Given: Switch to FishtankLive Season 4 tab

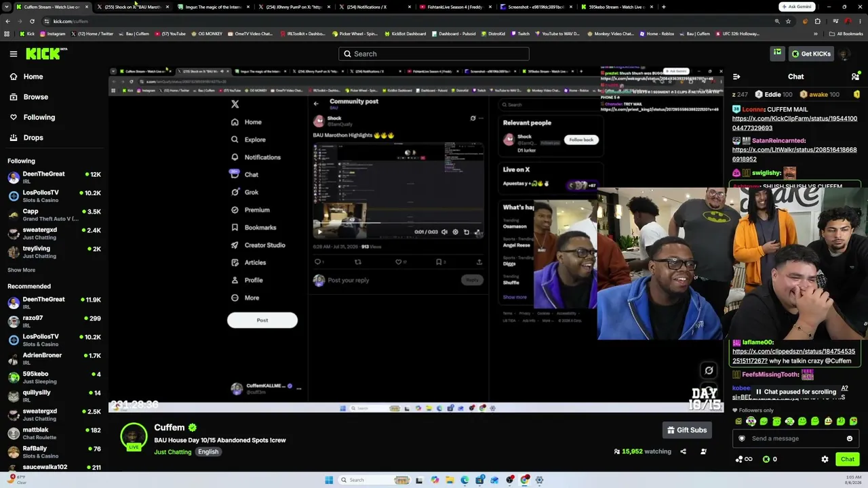Looking at the screenshot, I should pyautogui.click(x=456, y=7).
